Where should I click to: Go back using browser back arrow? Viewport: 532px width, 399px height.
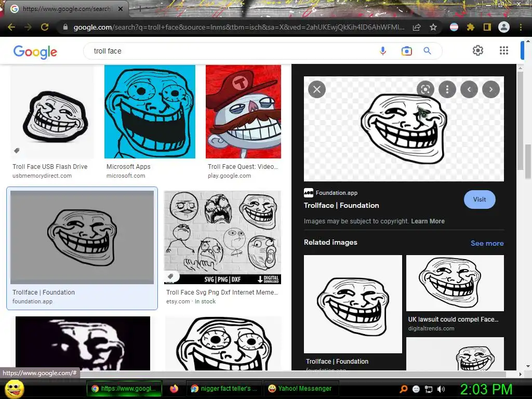point(11,27)
